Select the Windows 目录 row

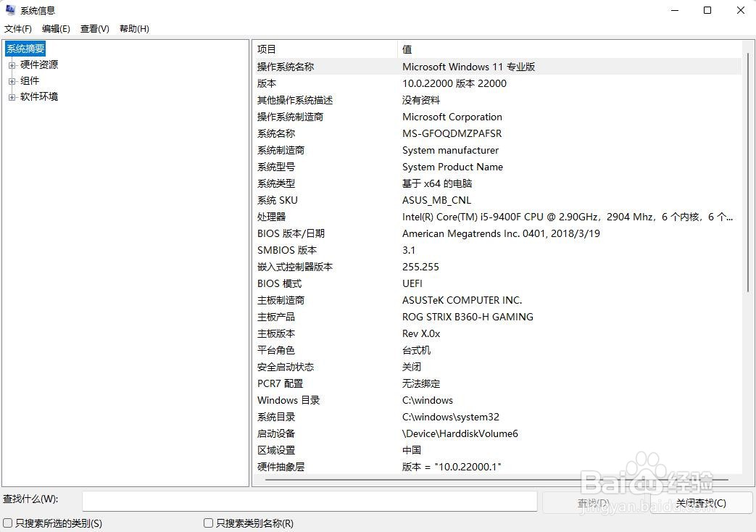pyautogui.click(x=497, y=400)
